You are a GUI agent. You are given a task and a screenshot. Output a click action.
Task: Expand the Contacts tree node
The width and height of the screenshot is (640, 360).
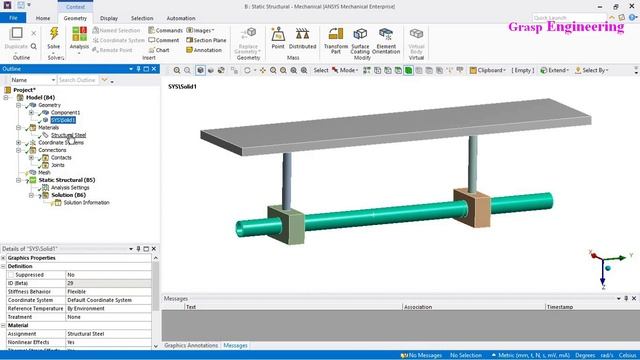point(31,158)
